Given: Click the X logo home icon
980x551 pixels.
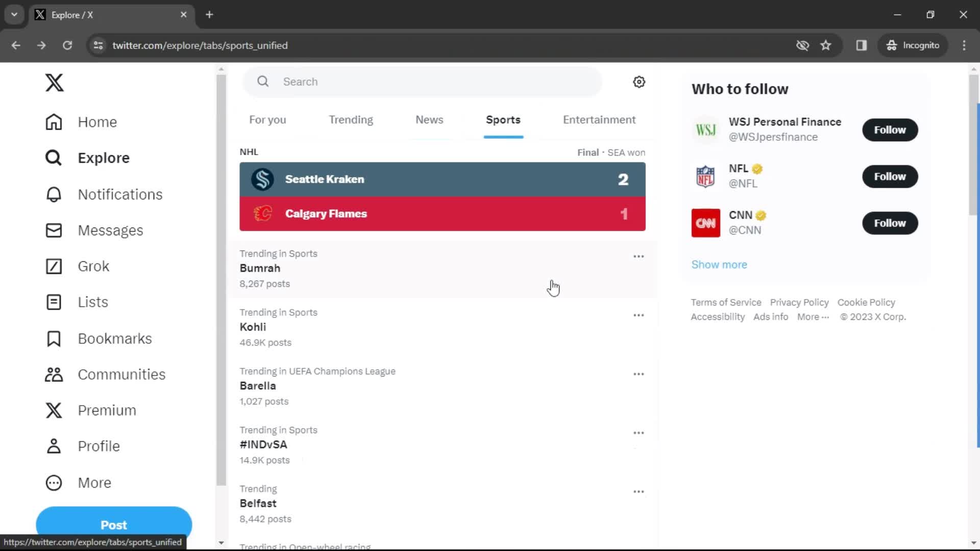Looking at the screenshot, I should pos(54,82).
